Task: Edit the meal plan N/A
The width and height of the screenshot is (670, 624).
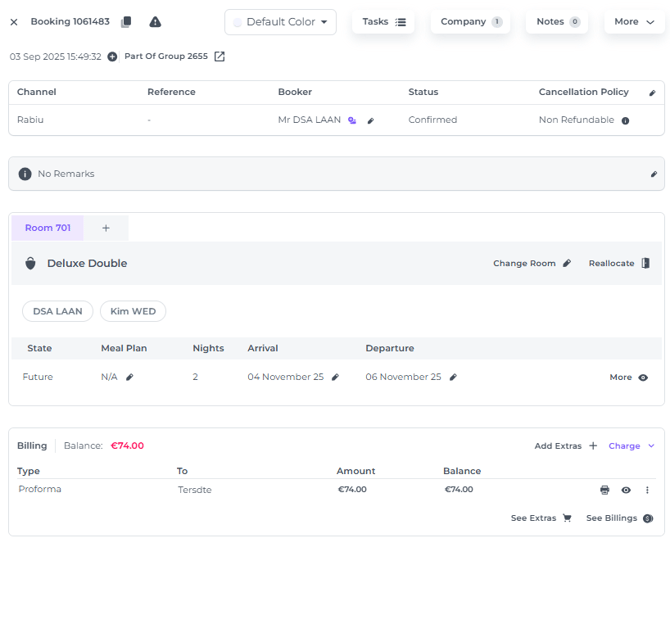Action: tap(129, 378)
